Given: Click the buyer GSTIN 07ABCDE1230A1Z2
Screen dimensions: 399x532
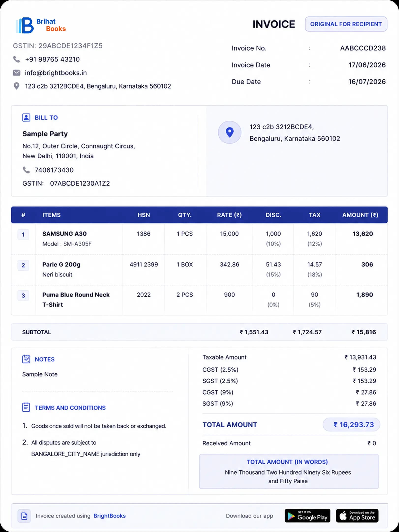Looking at the screenshot, I should [x=80, y=183].
